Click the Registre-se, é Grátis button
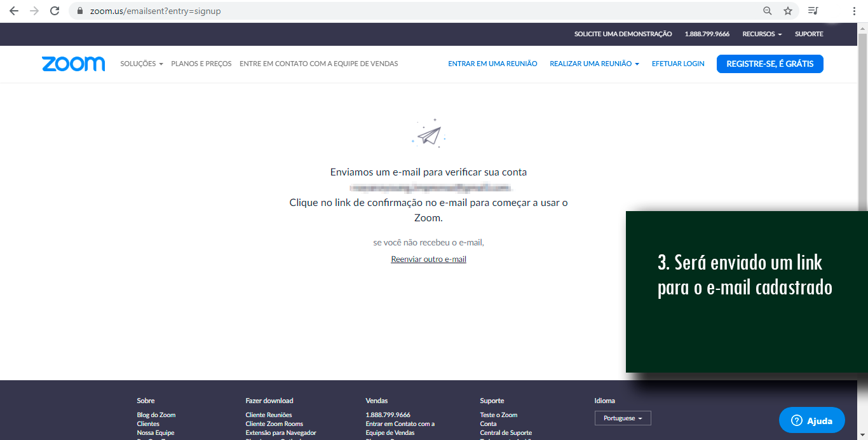The image size is (868, 440). 770,64
